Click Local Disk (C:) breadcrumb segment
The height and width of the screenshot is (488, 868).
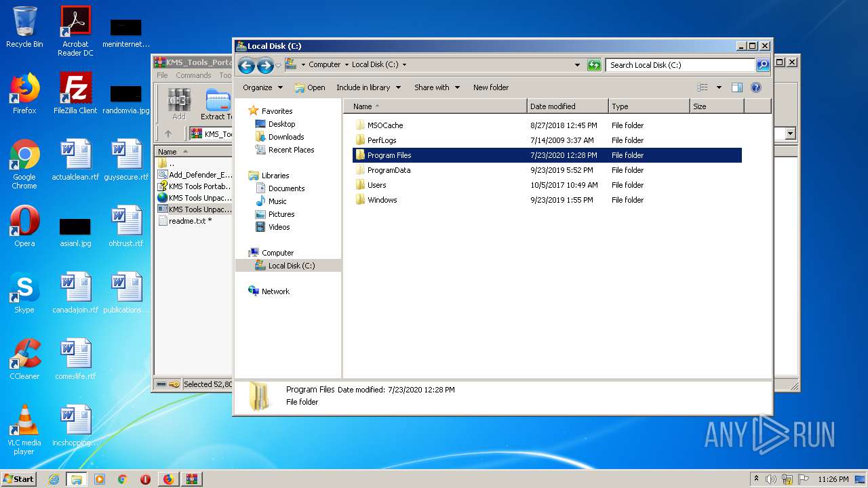click(375, 64)
